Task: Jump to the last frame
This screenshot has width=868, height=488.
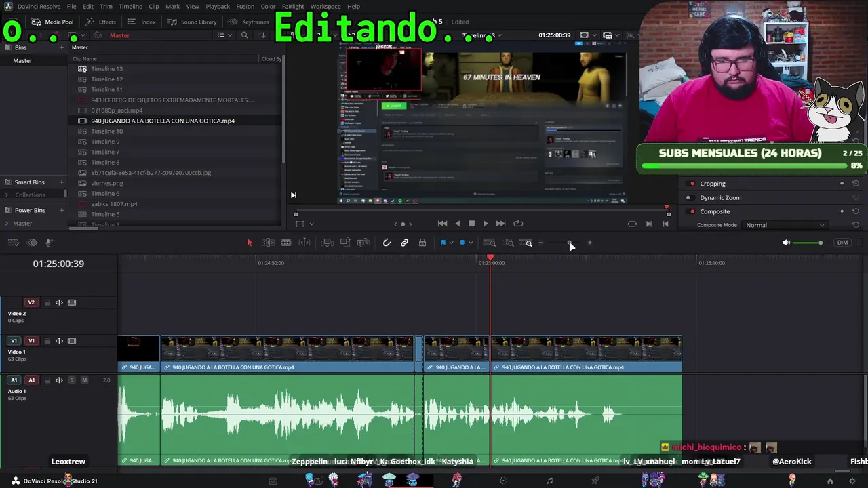Action: (500, 224)
